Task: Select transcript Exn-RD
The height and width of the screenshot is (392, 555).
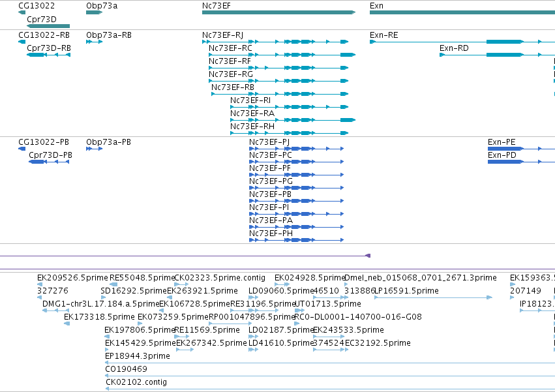Action: (x=454, y=48)
